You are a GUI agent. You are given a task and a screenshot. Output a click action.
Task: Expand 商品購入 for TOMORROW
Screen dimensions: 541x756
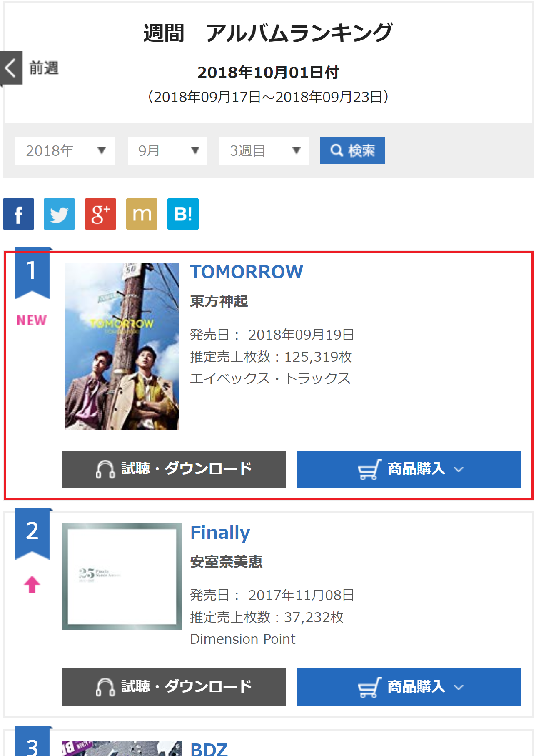pos(409,469)
